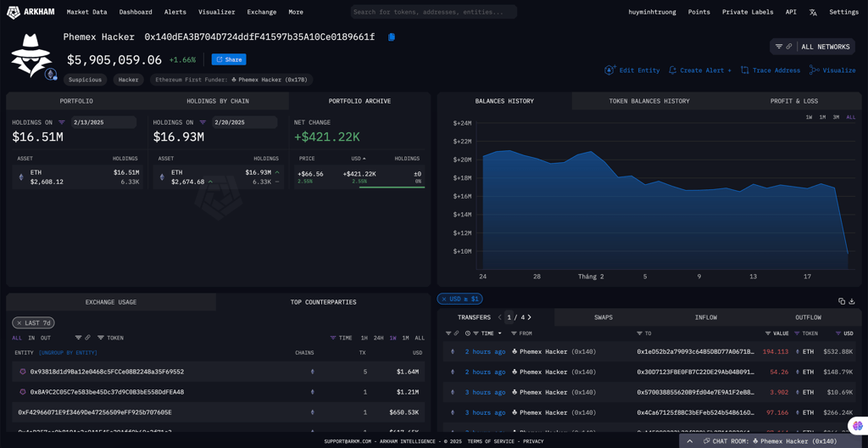868x448 pixels.
Task: Set counterparties time range to 1H
Action: click(364, 338)
